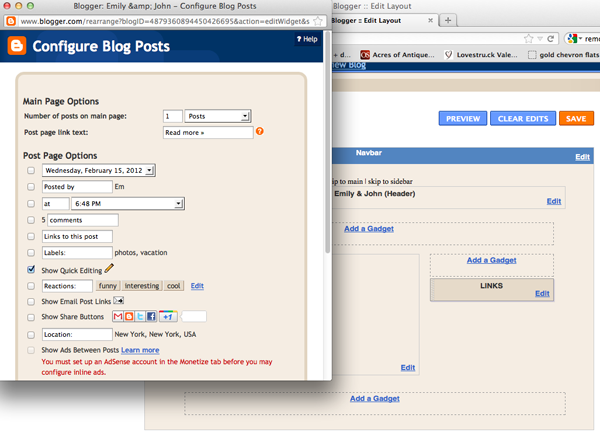Viewport: 600px width, 436px height.
Task: Click the Gmail share button icon
Action: coord(118,316)
